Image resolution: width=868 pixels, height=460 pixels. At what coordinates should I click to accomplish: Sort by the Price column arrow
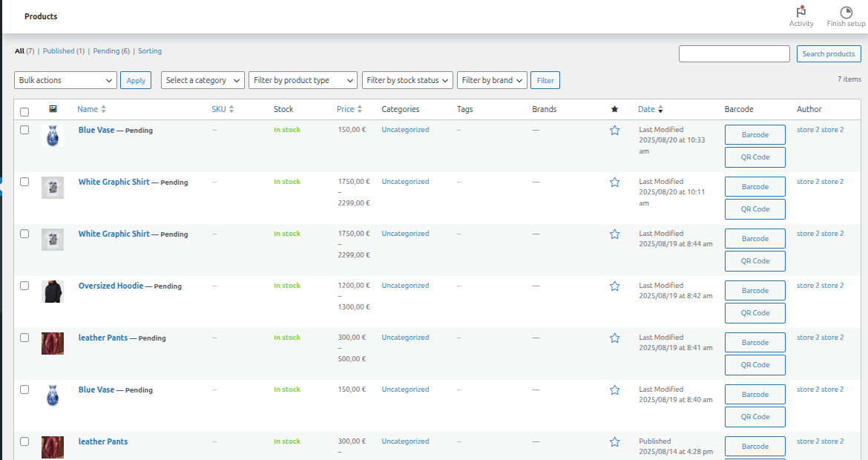(x=361, y=108)
